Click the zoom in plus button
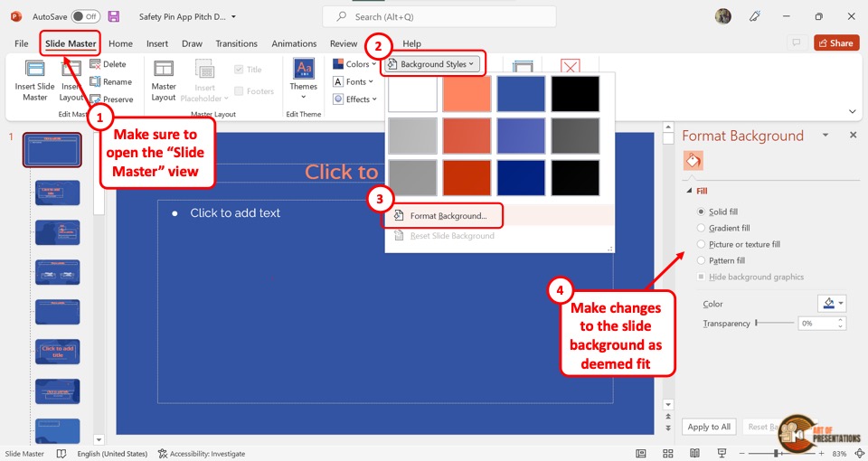Viewport: 868px width, 461px height. 821,453
